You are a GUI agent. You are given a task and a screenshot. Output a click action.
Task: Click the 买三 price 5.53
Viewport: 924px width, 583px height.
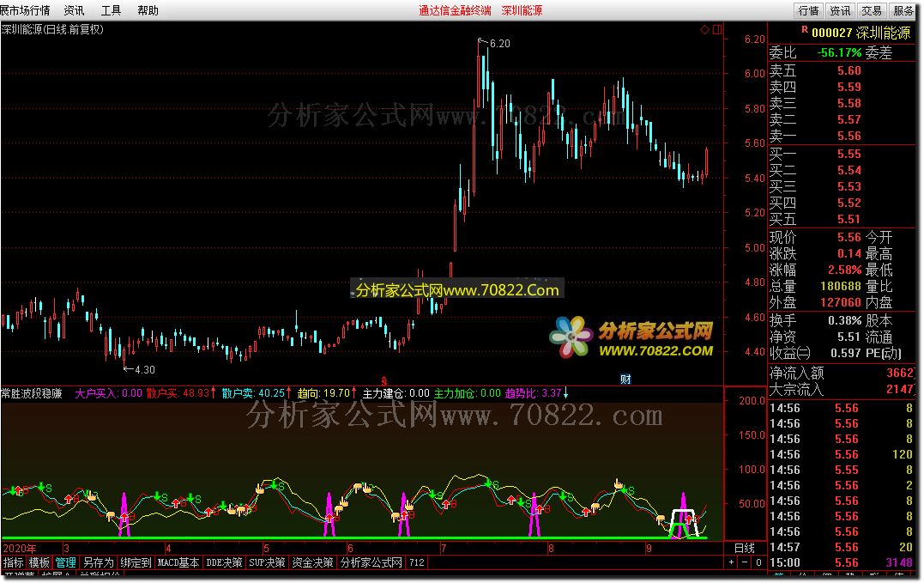849,187
